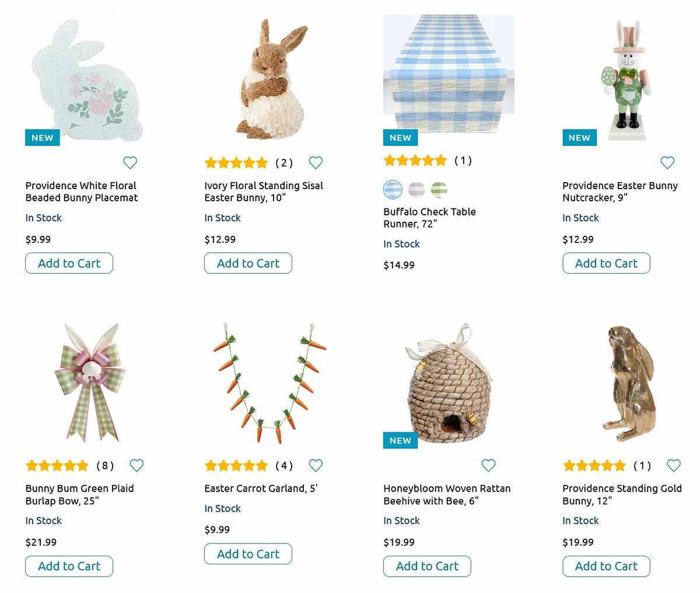
Task: Add Bunny Bum Green Plaid Bow to favorites
Action: click(x=136, y=465)
